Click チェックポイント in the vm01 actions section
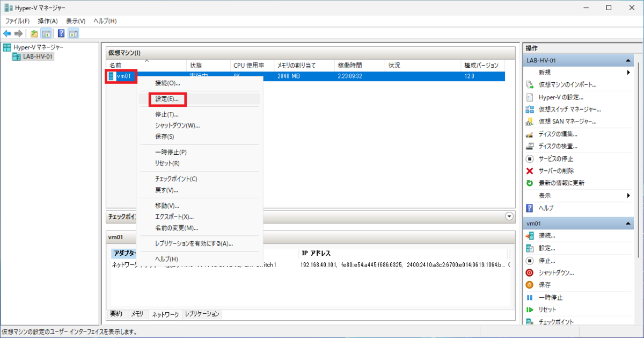644x338 pixels. coord(556,322)
